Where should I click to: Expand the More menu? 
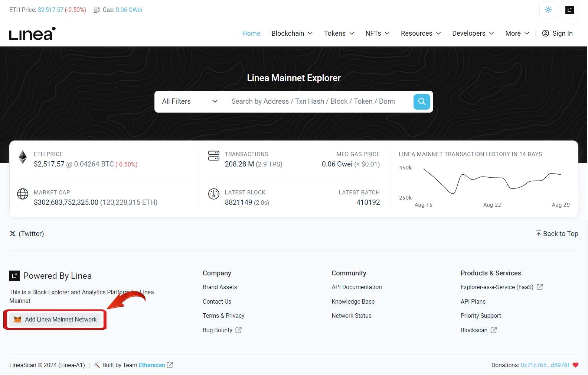(x=517, y=33)
